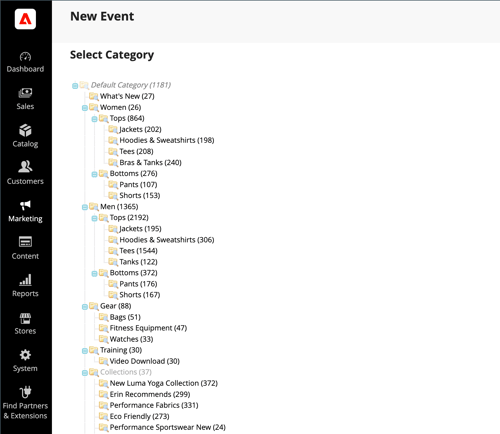The height and width of the screenshot is (434, 500).
Task: Click folder icon beside What's New
Action: point(94,97)
